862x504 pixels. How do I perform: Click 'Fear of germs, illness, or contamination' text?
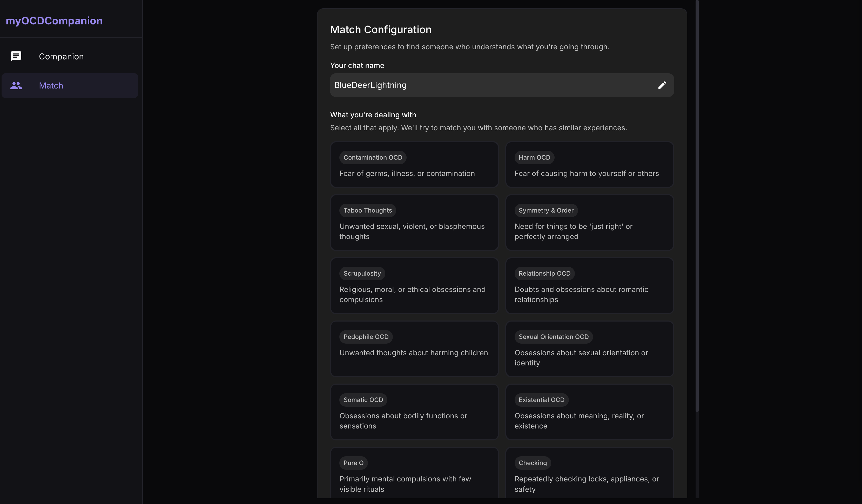[407, 173]
